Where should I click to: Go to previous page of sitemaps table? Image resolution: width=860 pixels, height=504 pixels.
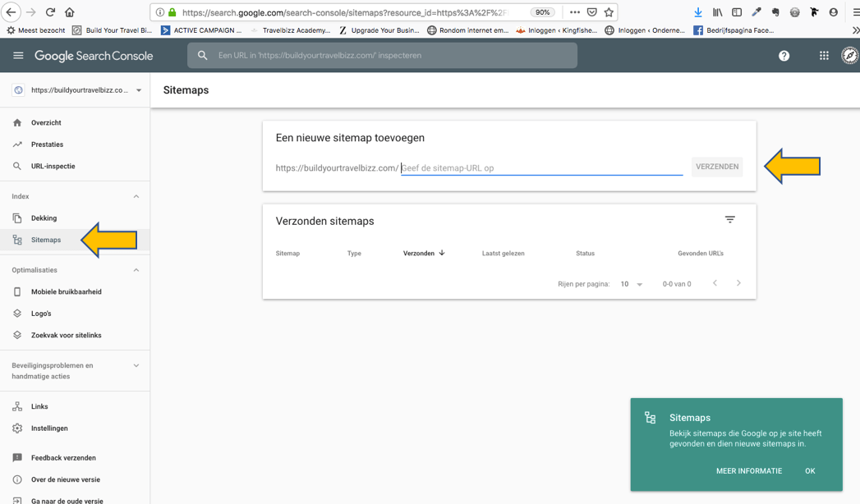pos(715,283)
